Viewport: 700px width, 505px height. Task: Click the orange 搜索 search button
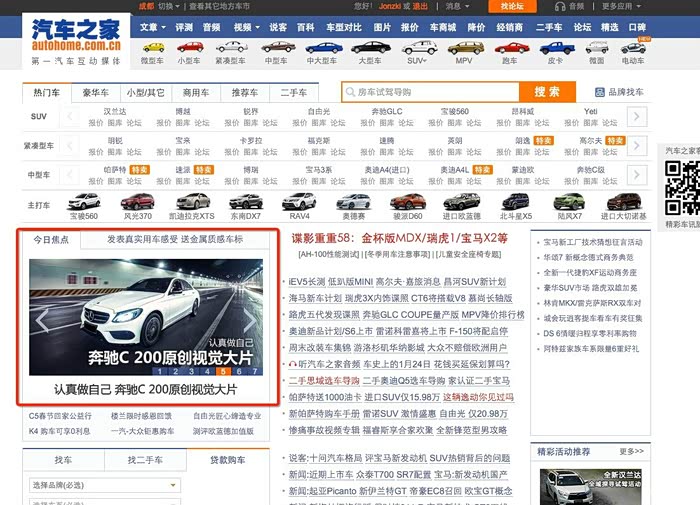pos(547,92)
